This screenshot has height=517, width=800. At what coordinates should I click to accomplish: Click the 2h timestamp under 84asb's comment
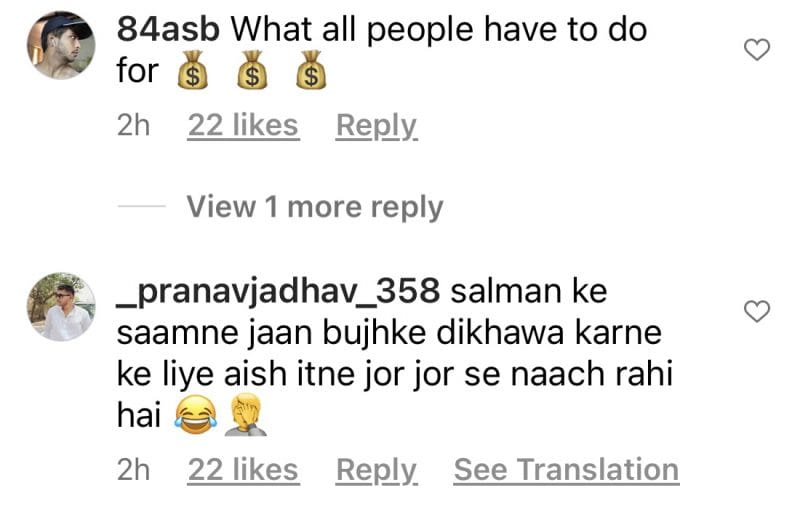click(x=133, y=126)
